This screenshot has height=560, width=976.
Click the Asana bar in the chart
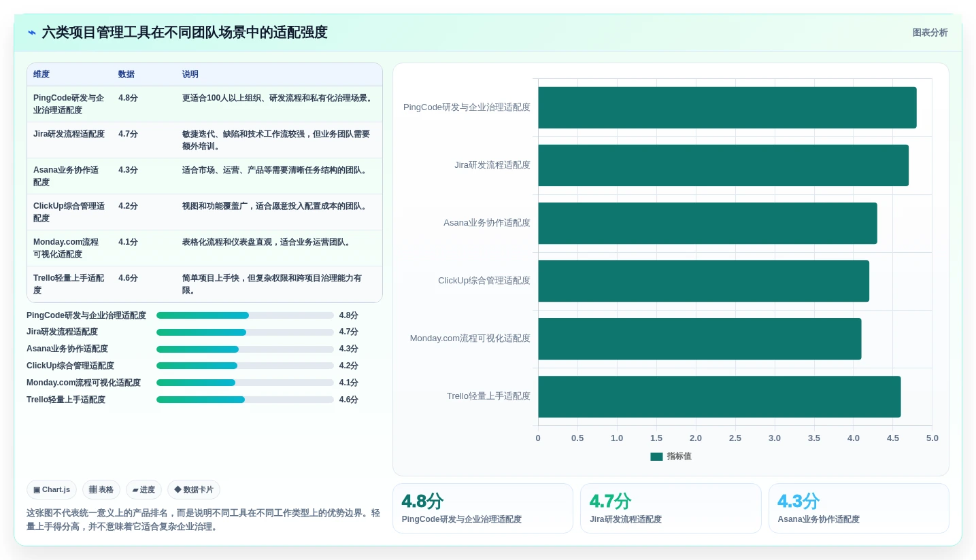tap(707, 223)
